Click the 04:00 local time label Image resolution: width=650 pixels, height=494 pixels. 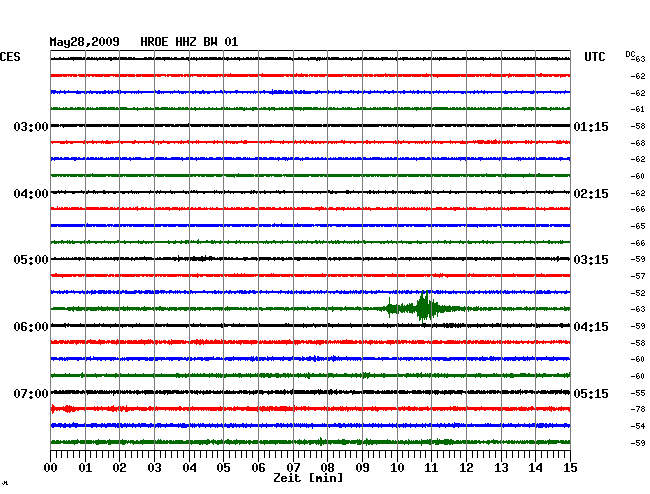[x=31, y=194]
